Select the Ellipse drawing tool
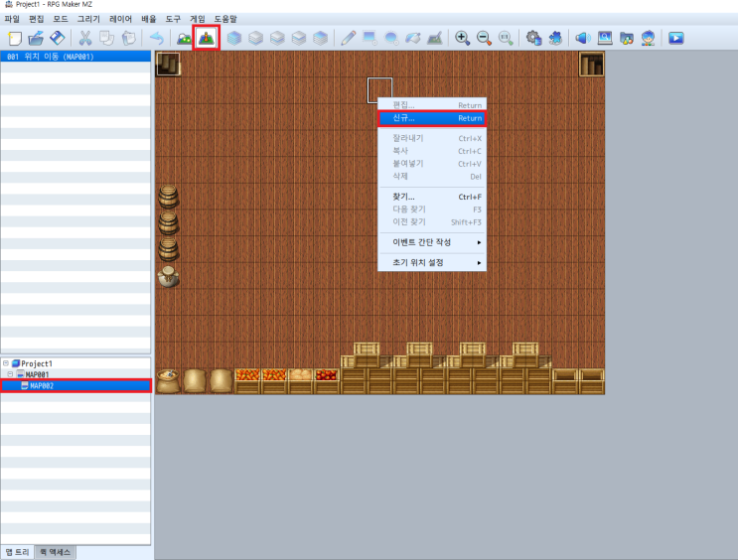The width and height of the screenshot is (738, 560). (391, 38)
